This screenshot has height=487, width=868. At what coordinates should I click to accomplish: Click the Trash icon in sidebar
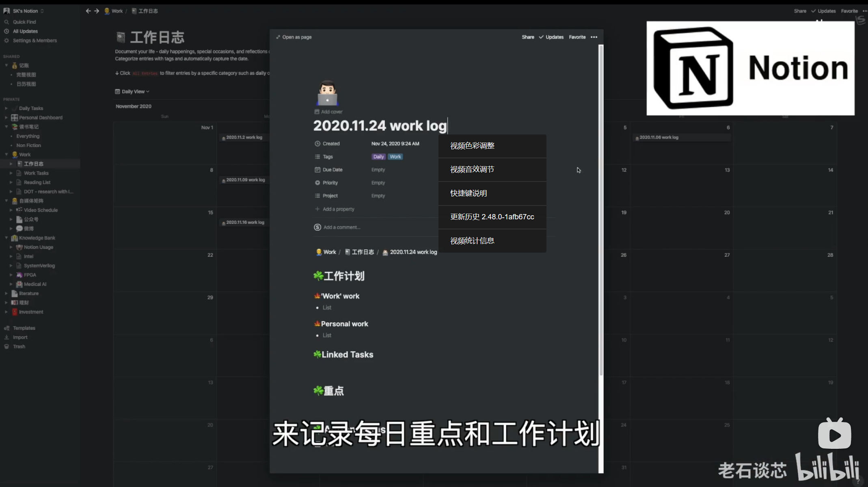[x=6, y=346]
